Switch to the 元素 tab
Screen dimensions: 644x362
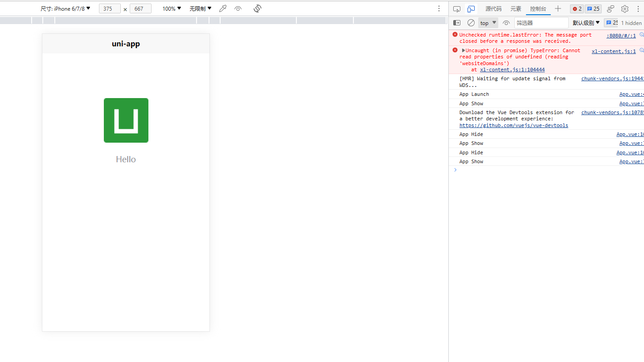(516, 9)
